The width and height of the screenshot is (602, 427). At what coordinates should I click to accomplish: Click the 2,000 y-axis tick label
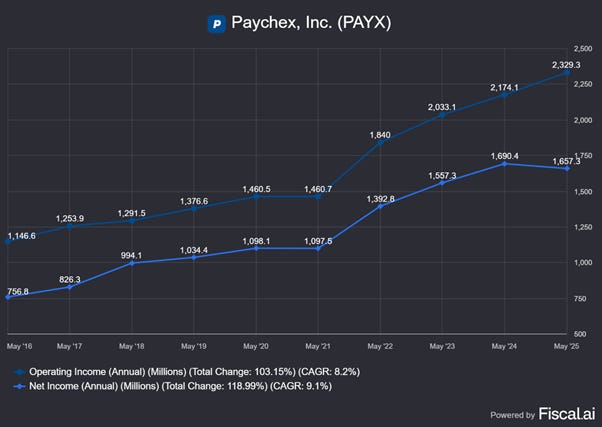583,120
